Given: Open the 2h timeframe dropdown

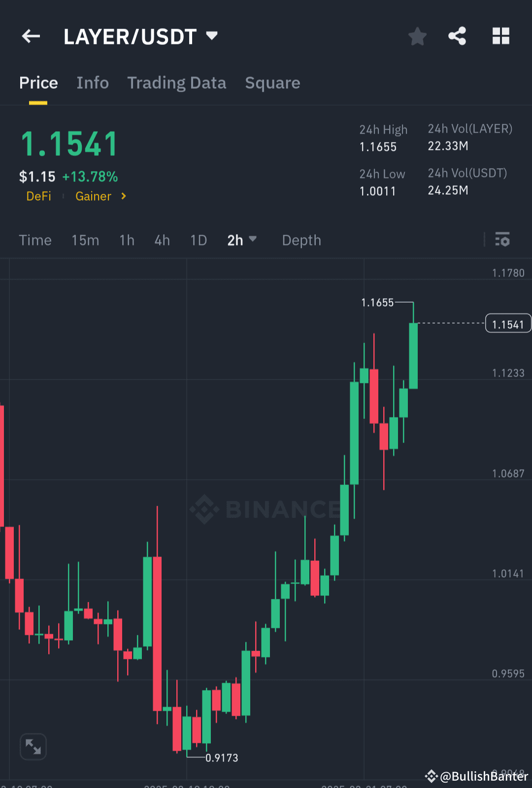Looking at the screenshot, I should click(x=242, y=240).
